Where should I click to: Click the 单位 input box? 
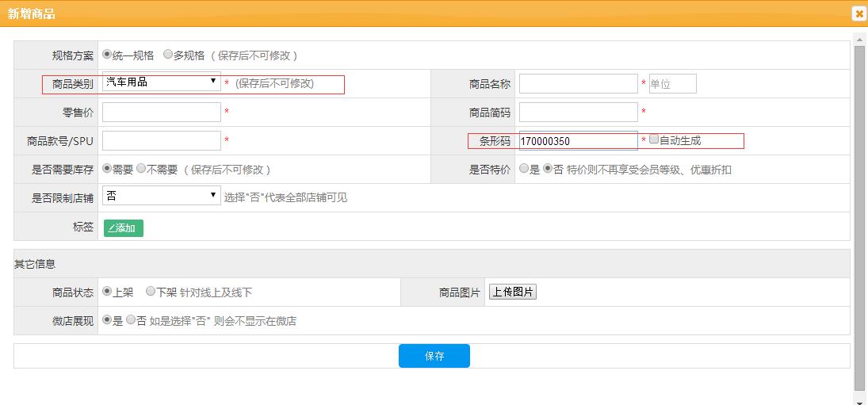[672, 84]
